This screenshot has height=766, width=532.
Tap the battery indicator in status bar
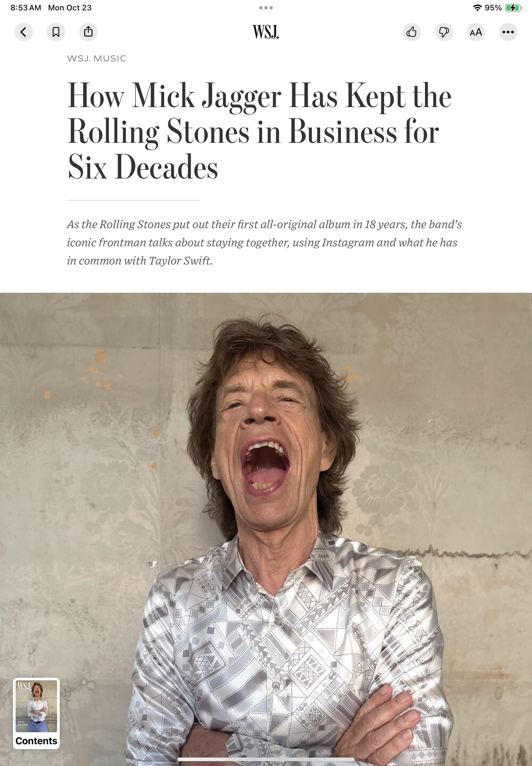point(514,8)
